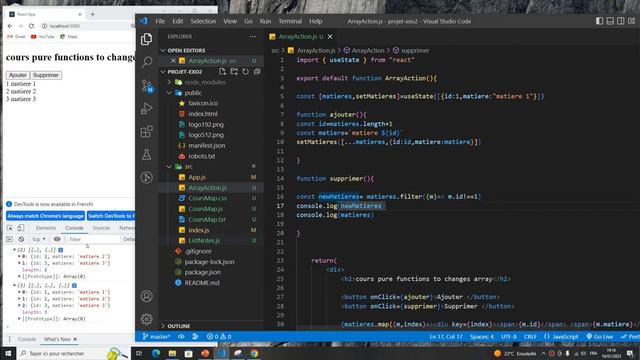Click the DevTools console Filter field
The height and width of the screenshot is (360, 640).
(x=93, y=239)
